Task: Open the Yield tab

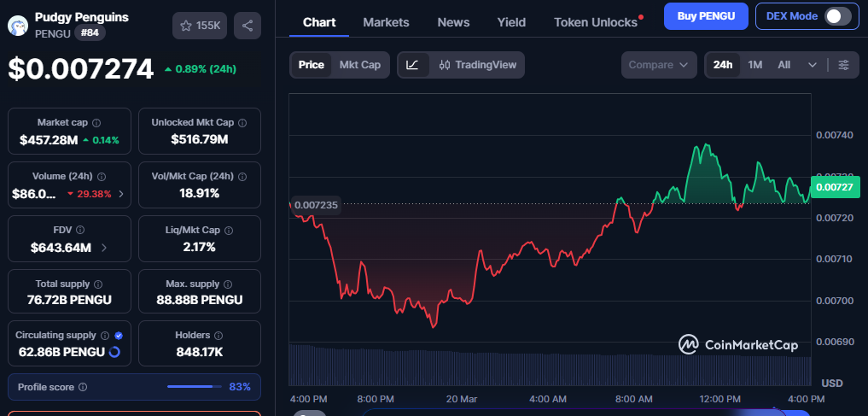Action: (x=511, y=22)
